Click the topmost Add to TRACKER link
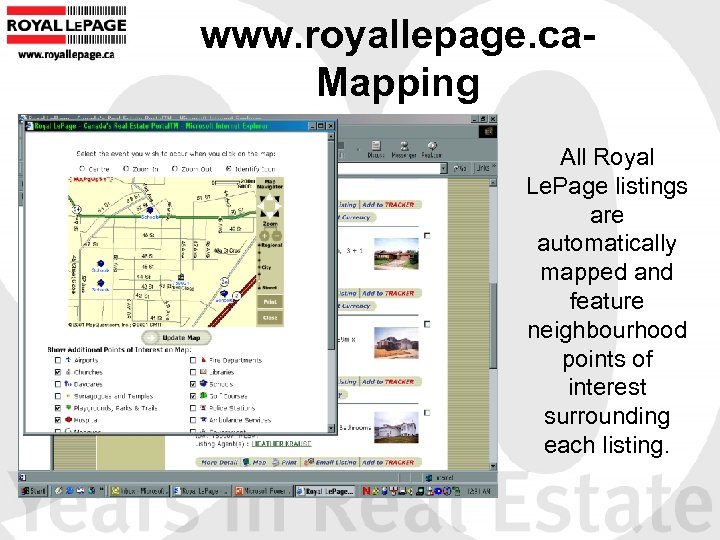Viewport: 720px width, 540px height. 388,205
